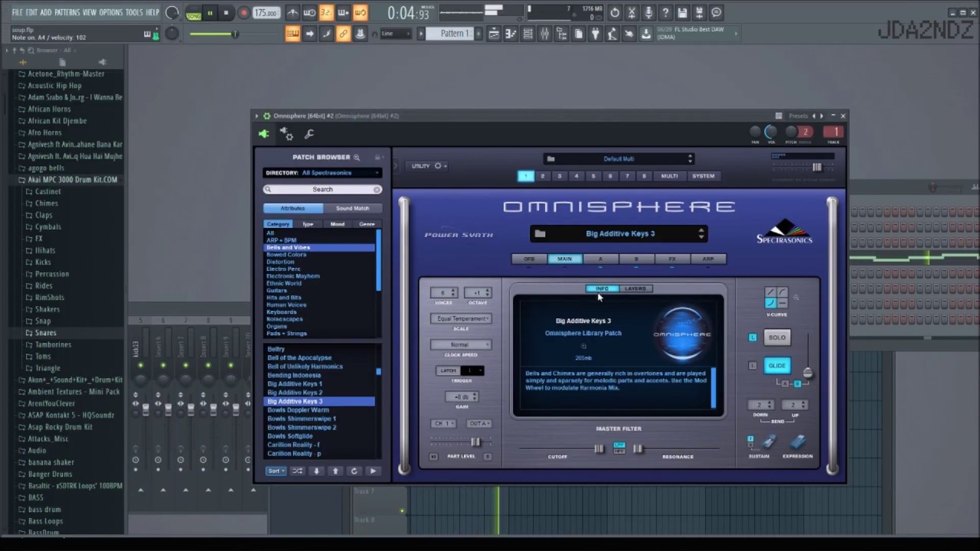Click the patch Search field

tap(322, 189)
